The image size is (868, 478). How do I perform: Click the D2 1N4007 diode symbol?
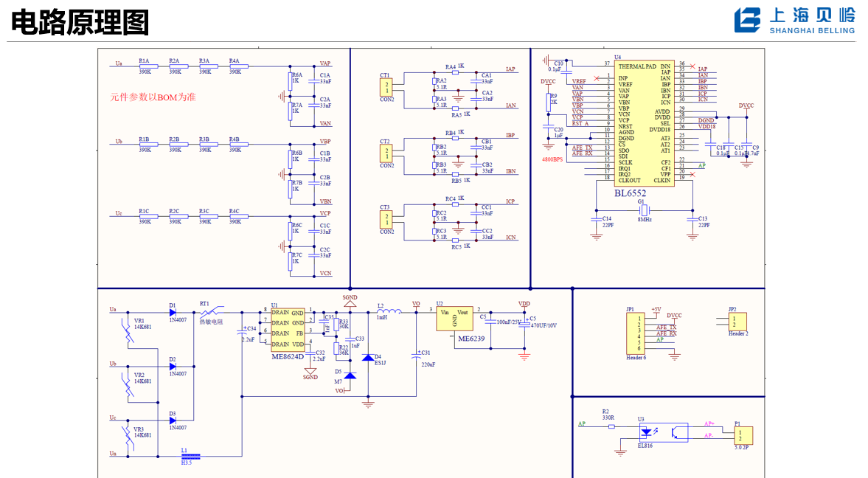pyautogui.click(x=172, y=366)
